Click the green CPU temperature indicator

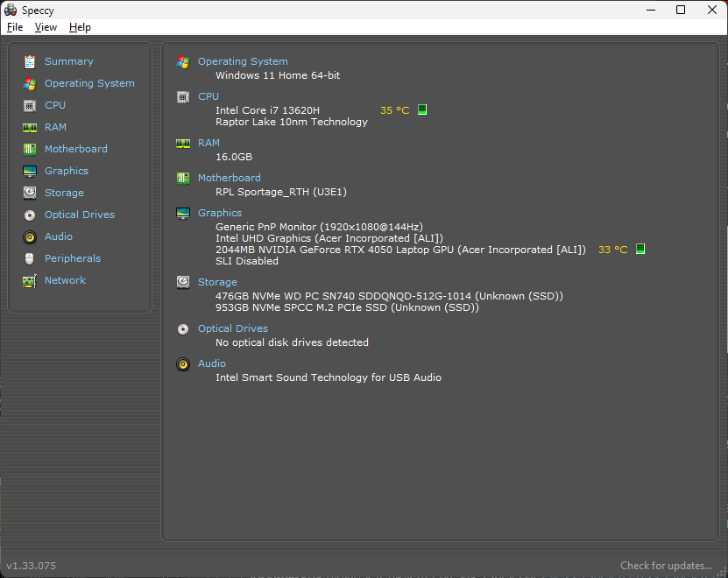(422, 109)
